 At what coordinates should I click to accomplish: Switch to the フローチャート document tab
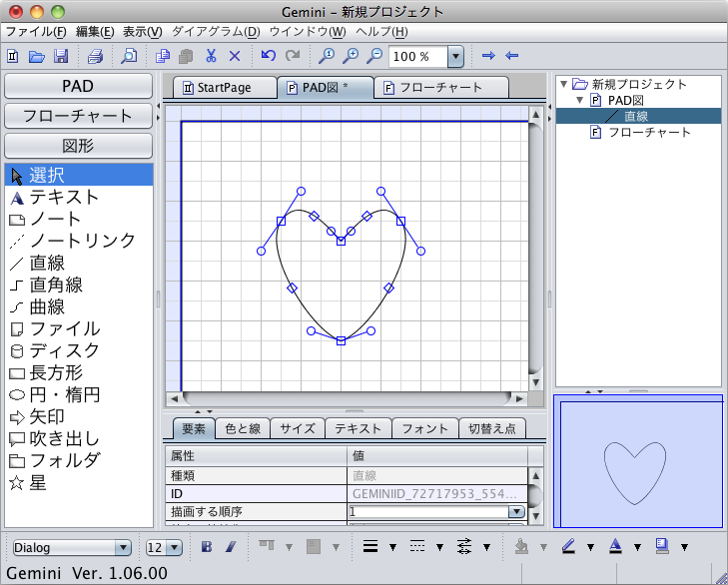pyautogui.click(x=440, y=87)
